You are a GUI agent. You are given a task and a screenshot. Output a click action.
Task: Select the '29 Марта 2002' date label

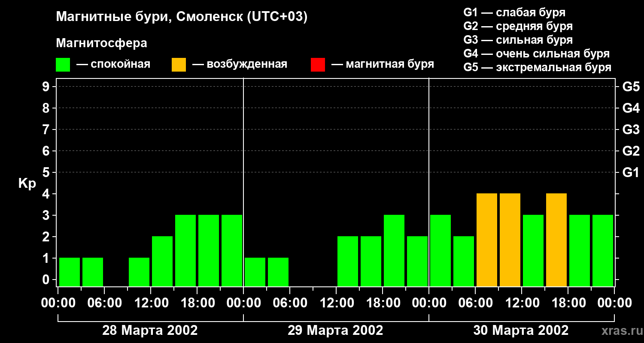(335, 331)
